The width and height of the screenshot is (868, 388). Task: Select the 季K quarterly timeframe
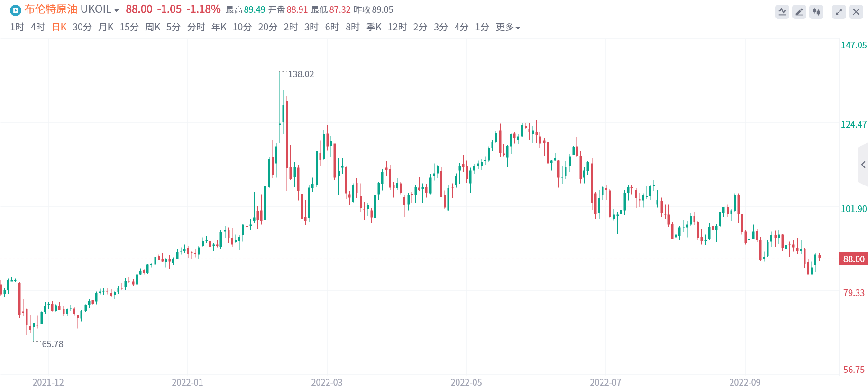[x=374, y=27]
